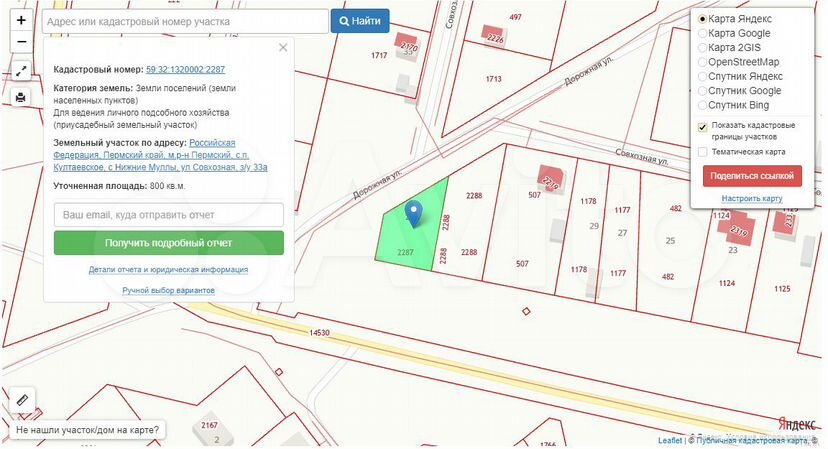The image size is (828, 449).
Task: Uncheck Показать кадастровые границы участков
Action: [703, 127]
